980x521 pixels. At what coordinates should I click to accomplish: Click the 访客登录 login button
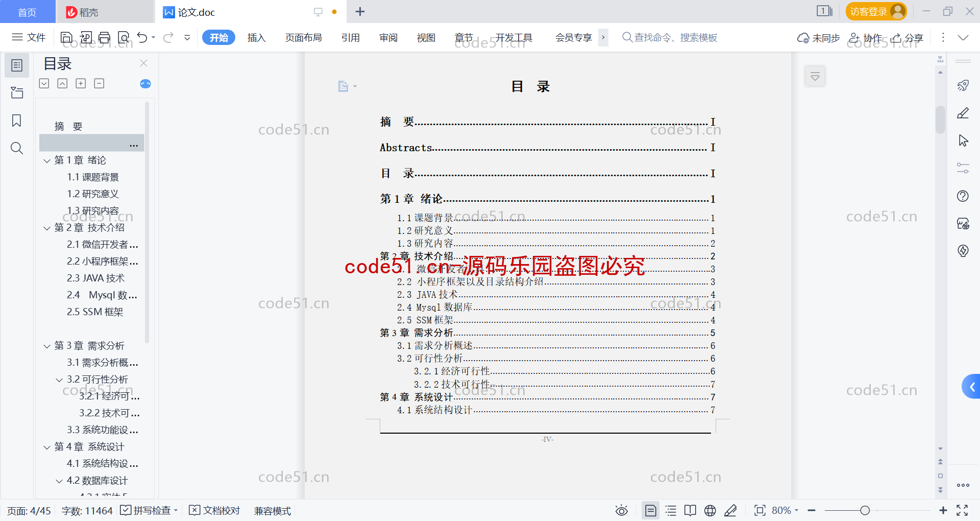click(x=876, y=11)
